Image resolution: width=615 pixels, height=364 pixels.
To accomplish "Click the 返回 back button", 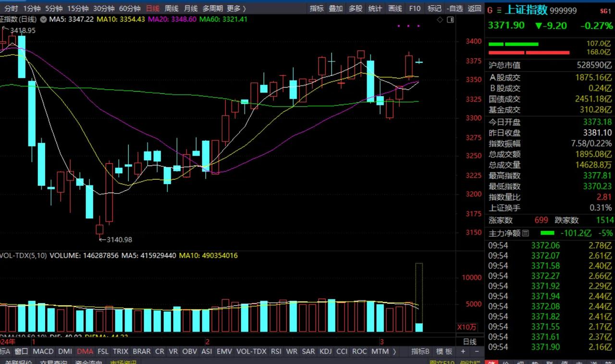I will click(474, 9).
